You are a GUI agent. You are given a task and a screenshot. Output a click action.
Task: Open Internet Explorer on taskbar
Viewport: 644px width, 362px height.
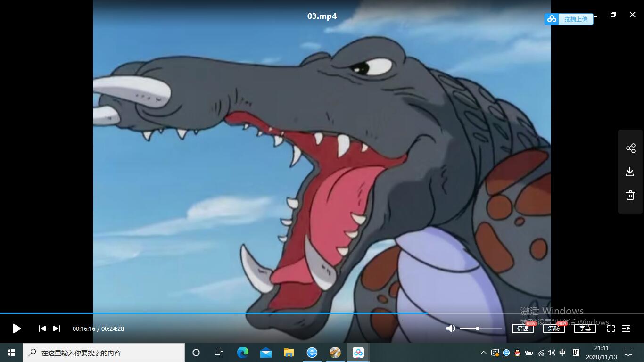(x=312, y=353)
